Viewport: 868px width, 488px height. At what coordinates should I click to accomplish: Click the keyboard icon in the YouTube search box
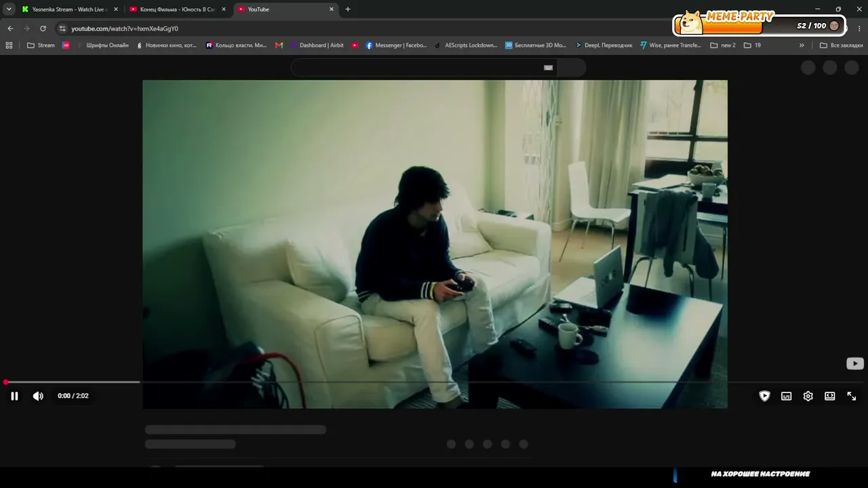pos(549,67)
